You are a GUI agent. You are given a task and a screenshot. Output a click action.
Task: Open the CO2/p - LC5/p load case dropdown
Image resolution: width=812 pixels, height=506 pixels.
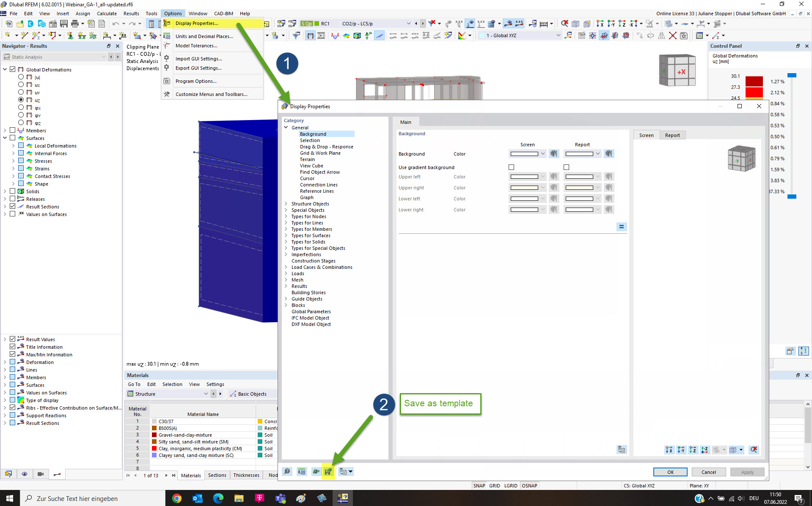pos(408,24)
